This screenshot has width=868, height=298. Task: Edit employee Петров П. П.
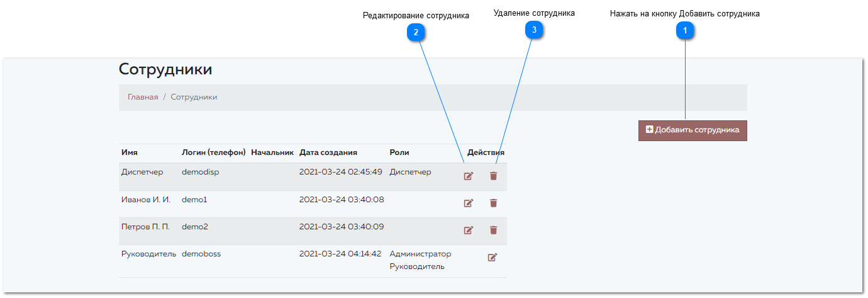click(x=469, y=231)
